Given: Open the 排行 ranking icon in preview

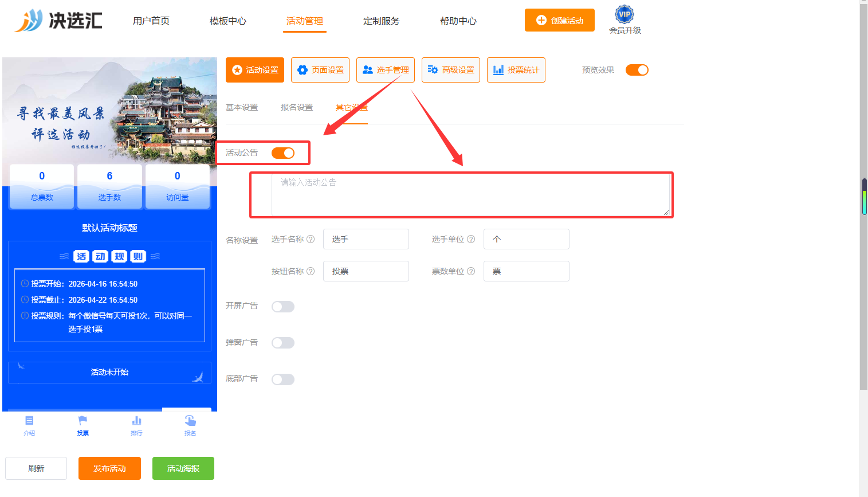Looking at the screenshot, I should 136,421.
